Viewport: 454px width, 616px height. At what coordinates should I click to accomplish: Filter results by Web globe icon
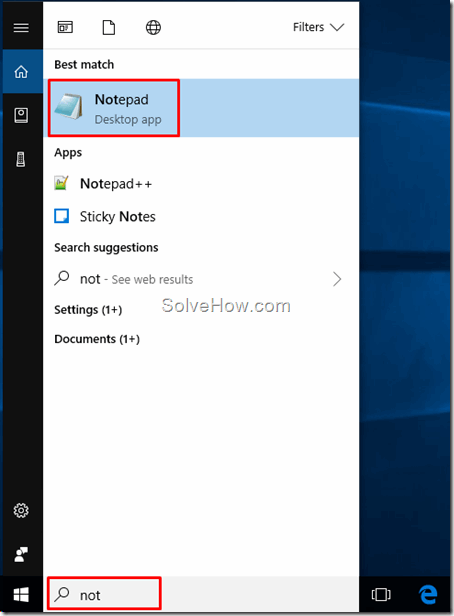click(x=153, y=28)
